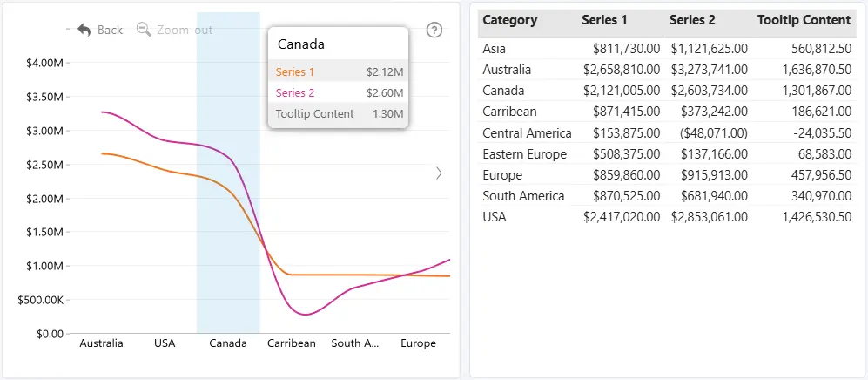Click the Series 2 column header
Viewport: 868px width, 380px height.
(x=692, y=21)
